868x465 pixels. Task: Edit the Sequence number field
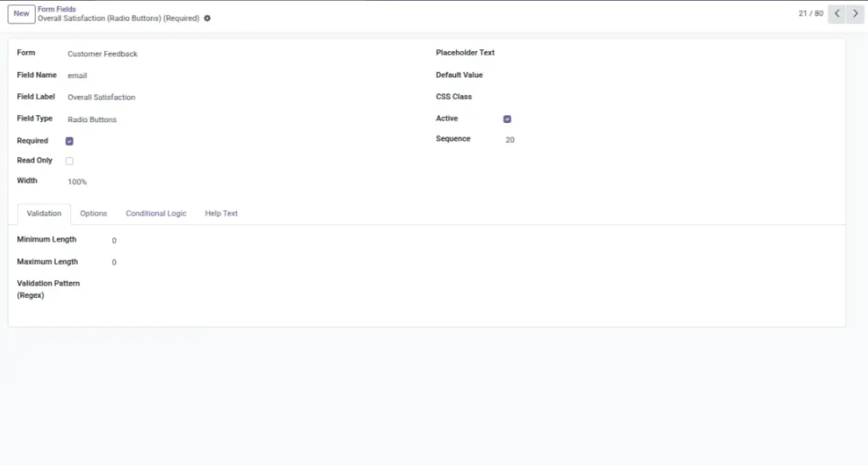tap(670, 140)
